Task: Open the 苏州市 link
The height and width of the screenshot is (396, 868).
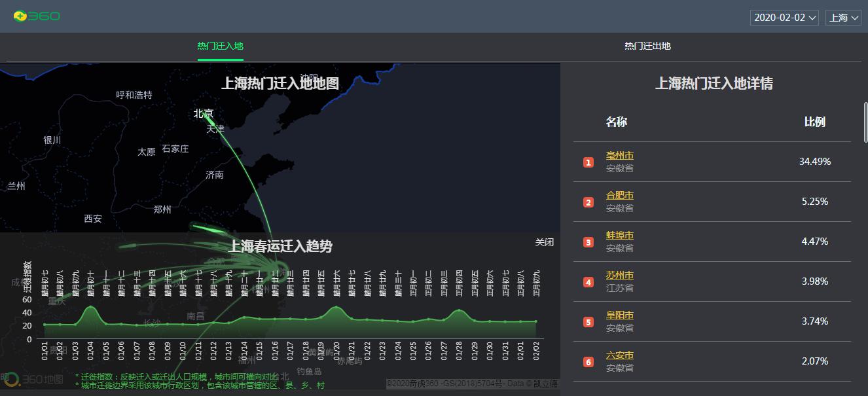Action: point(620,276)
